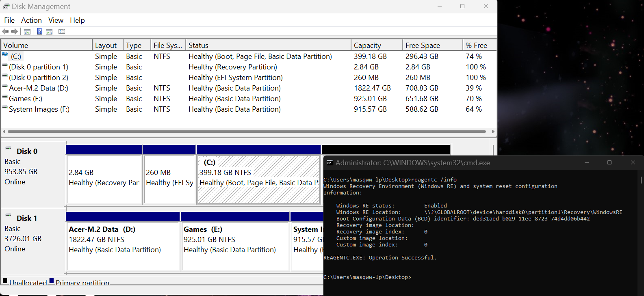Open the Help menu
Image resolution: width=644 pixels, height=296 pixels.
(77, 20)
